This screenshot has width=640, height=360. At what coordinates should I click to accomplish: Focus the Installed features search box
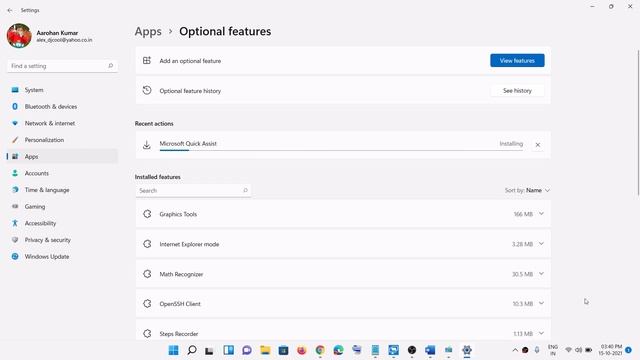point(193,191)
